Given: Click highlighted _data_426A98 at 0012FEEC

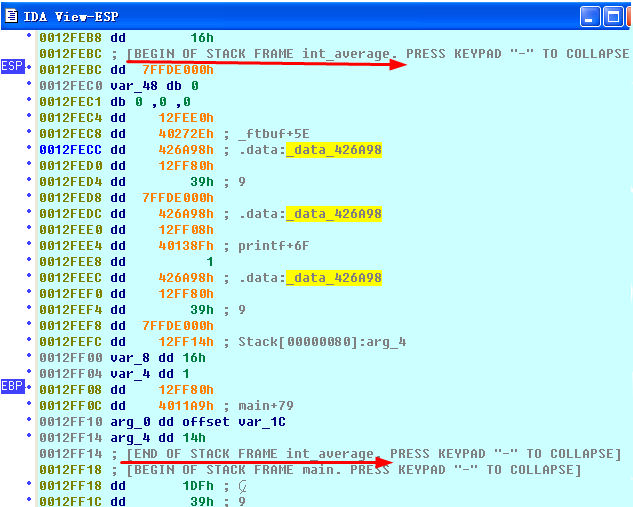Looking at the screenshot, I should pos(334,278).
